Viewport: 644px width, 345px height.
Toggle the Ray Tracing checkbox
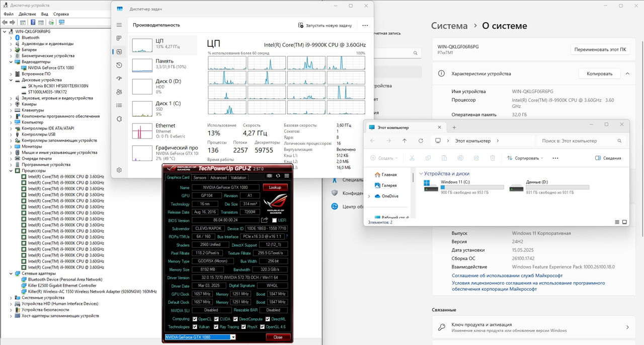[216, 327]
